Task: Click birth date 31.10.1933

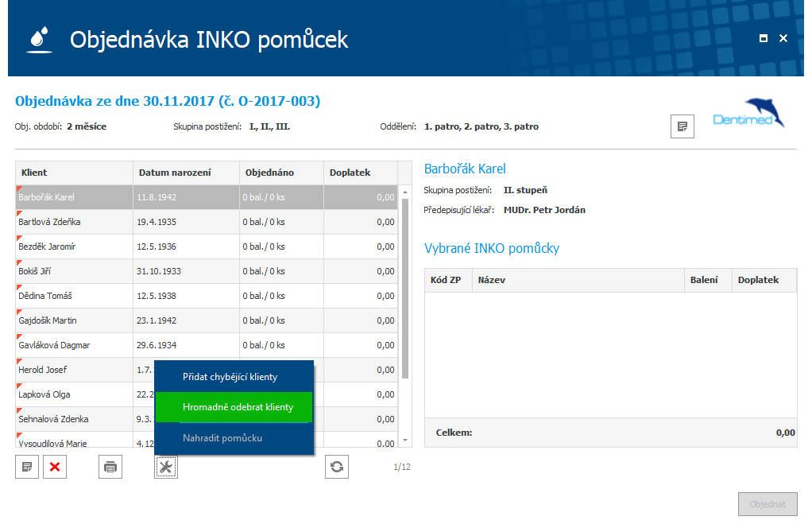Action: (x=159, y=271)
